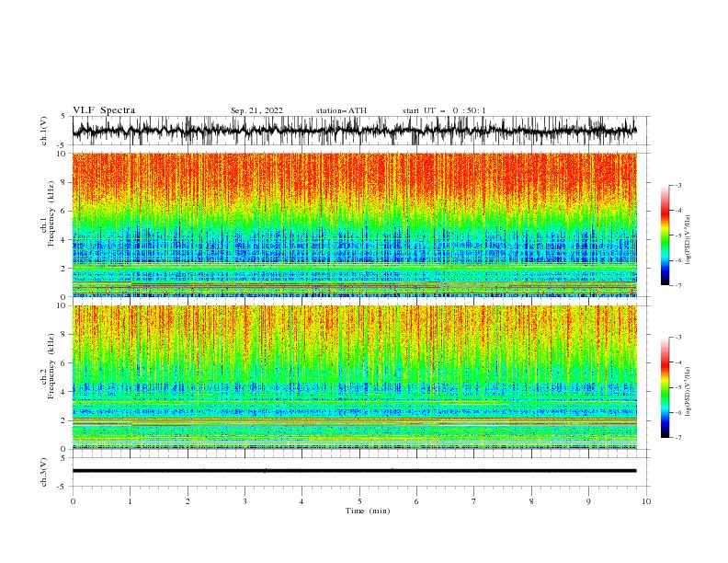Click the time axis tick label "5"
The image size is (728, 563).
tap(359, 501)
